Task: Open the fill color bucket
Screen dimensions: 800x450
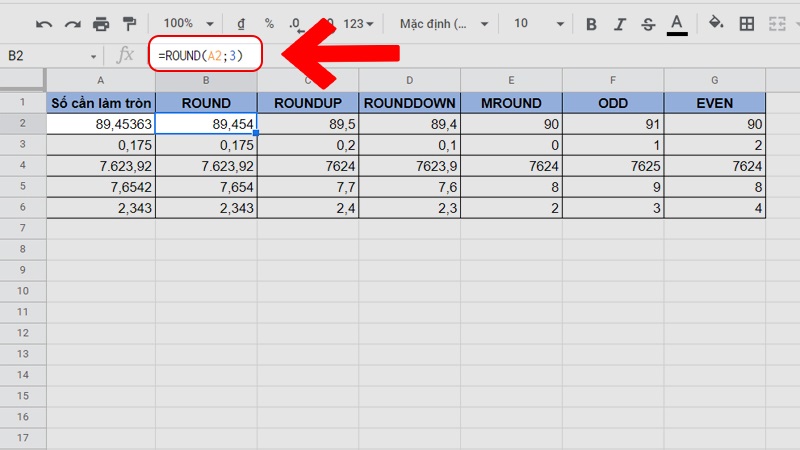Action: click(716, 23)
